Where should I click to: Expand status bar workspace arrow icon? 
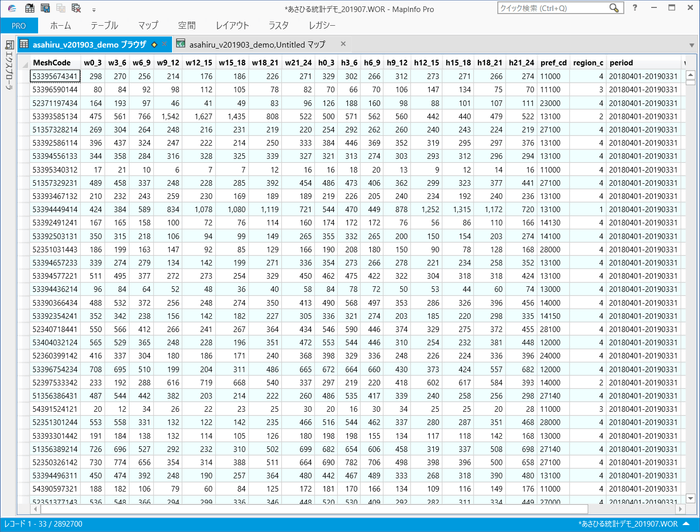(x=685, y=524)
